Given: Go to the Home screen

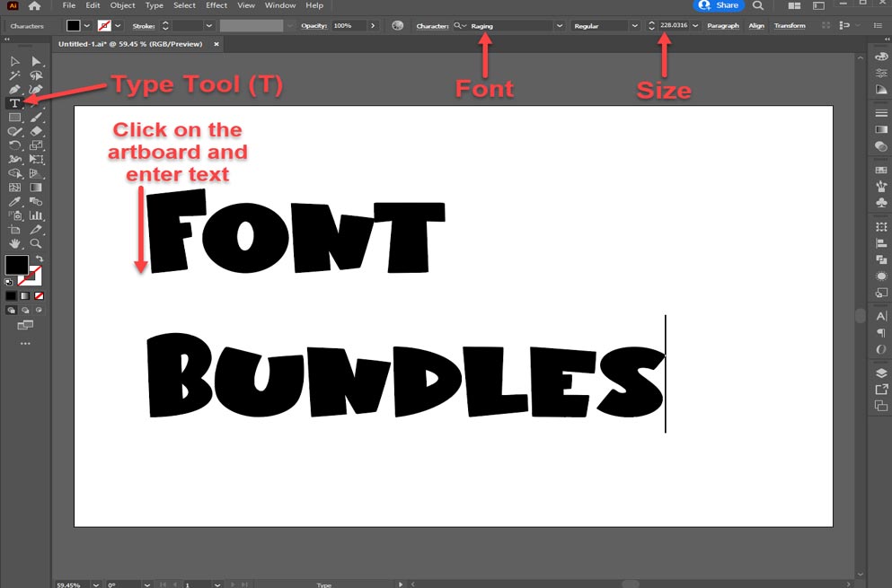Looking at the screenshot, I should pos(35,5).
